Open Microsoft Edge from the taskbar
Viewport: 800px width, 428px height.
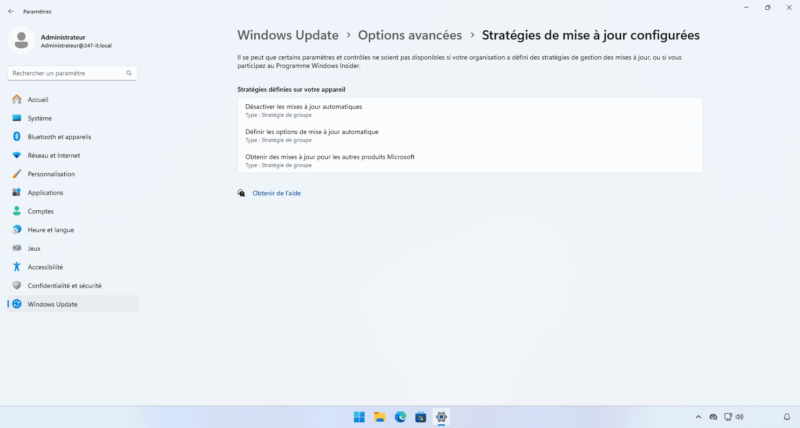pyautogui.click(x=400, y=417)
